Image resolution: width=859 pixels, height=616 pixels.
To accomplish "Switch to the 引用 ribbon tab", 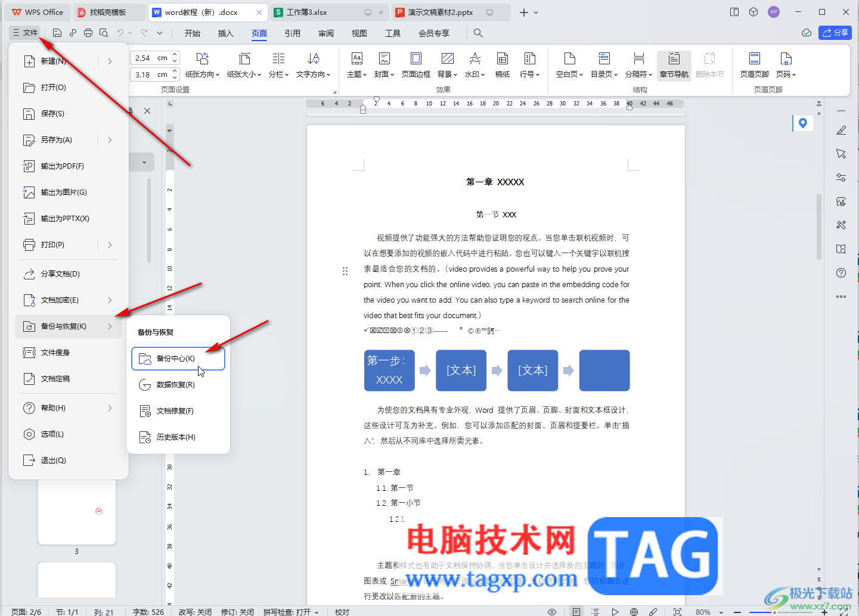I will pos(293,33).
